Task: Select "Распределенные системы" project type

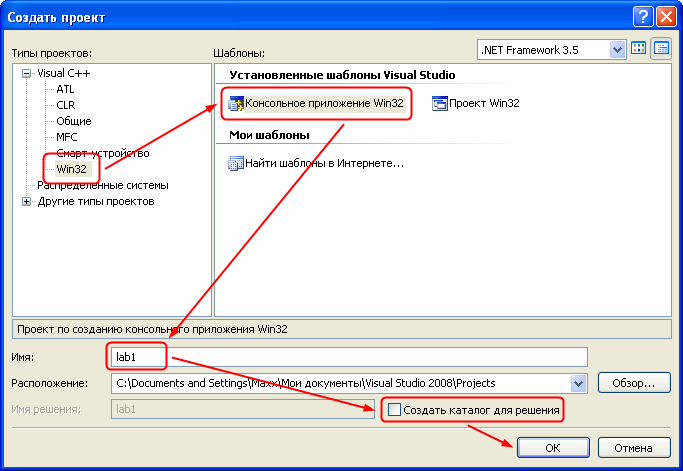Action: click(103, 186)
